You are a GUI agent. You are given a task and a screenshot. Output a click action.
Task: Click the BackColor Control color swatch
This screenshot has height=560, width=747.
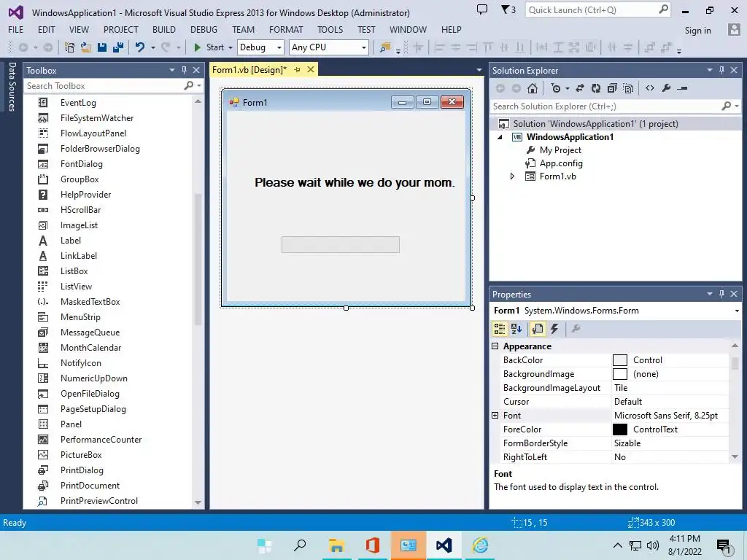tap(620, 360)
